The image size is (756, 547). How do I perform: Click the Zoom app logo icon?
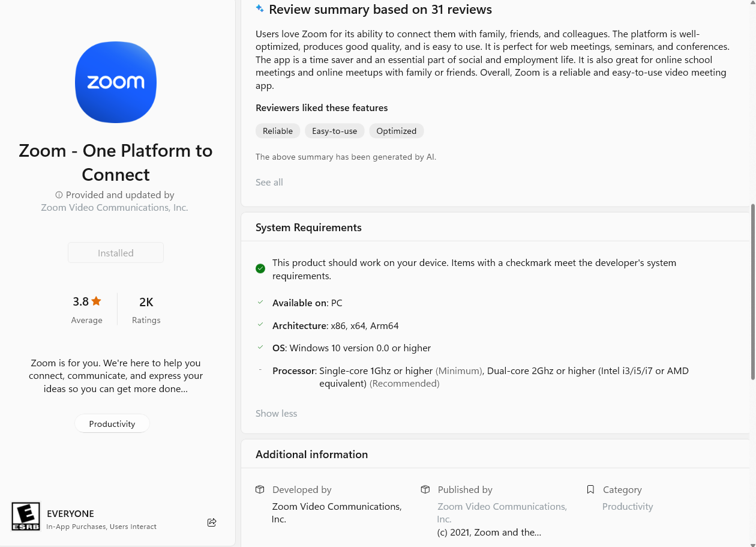pyautogui.click(x=116, y=82)
